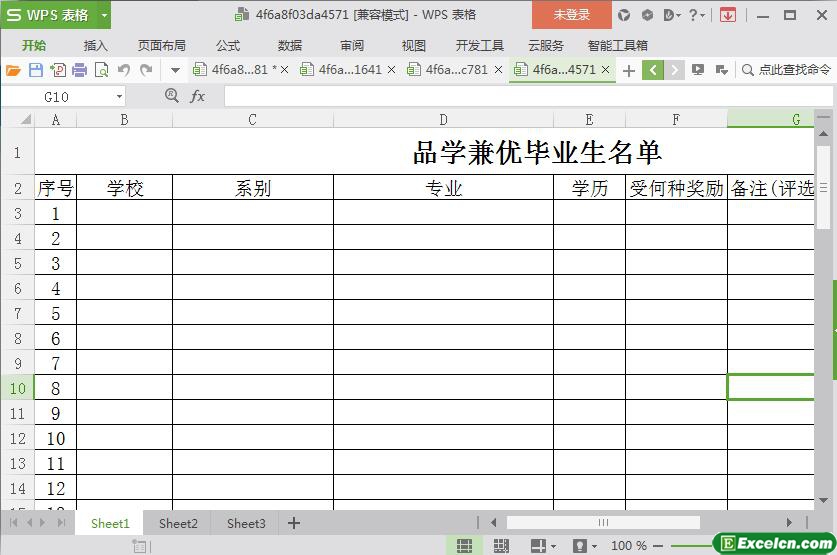837x555 pixels.
Task: Click into the formula bar input
Action: pos(528,97)
